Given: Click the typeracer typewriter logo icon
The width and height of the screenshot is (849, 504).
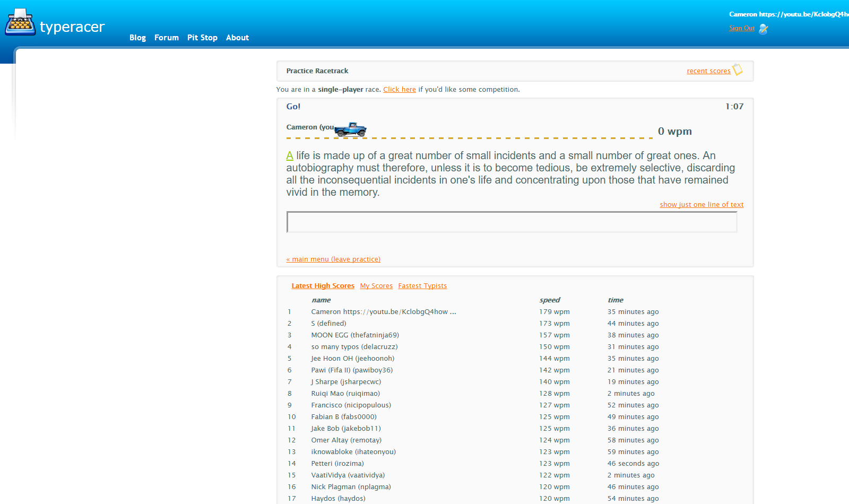Looking at the screenshot, I should click(20, 22).
